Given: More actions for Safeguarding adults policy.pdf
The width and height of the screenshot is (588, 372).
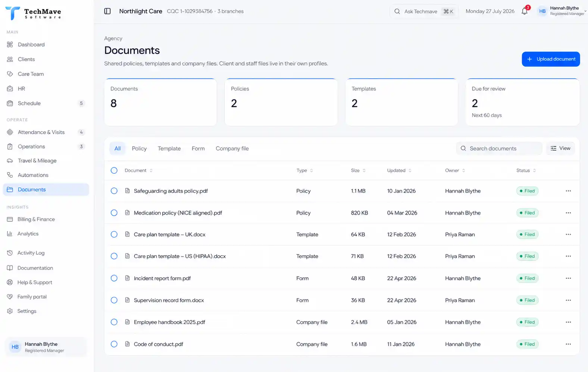Looking at the screenshot, I should pyautogui.click(x=568, y=191).
